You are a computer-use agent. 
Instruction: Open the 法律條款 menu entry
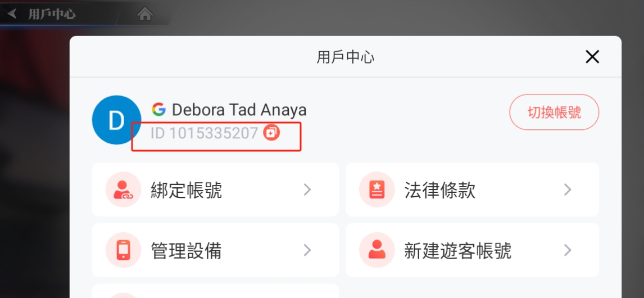point(472,189)
